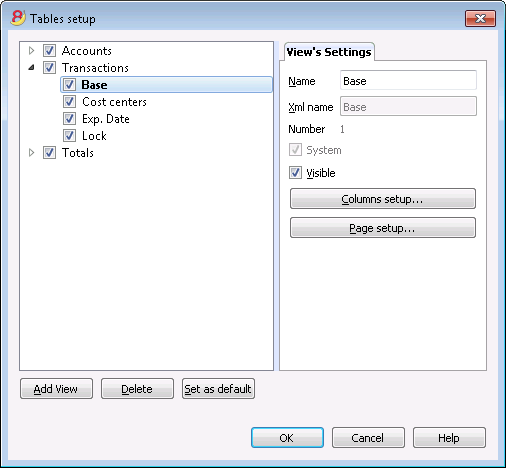506x468 pixels.
Task: Close the Tables setup dialog
Action: [x=480, y=18]
